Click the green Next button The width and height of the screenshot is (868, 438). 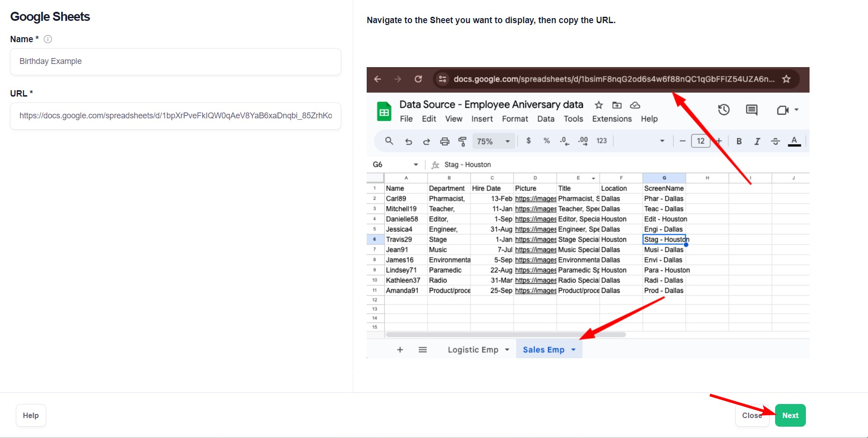[x=790, y=415]
